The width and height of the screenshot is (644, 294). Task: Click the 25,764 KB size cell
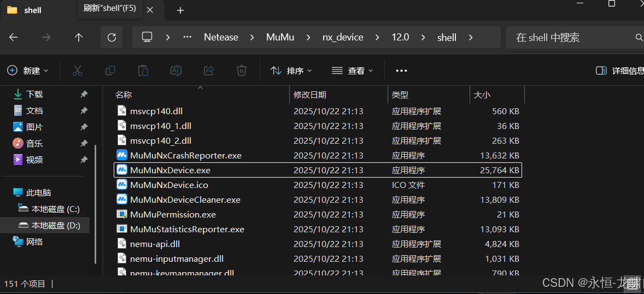point(500,170)
